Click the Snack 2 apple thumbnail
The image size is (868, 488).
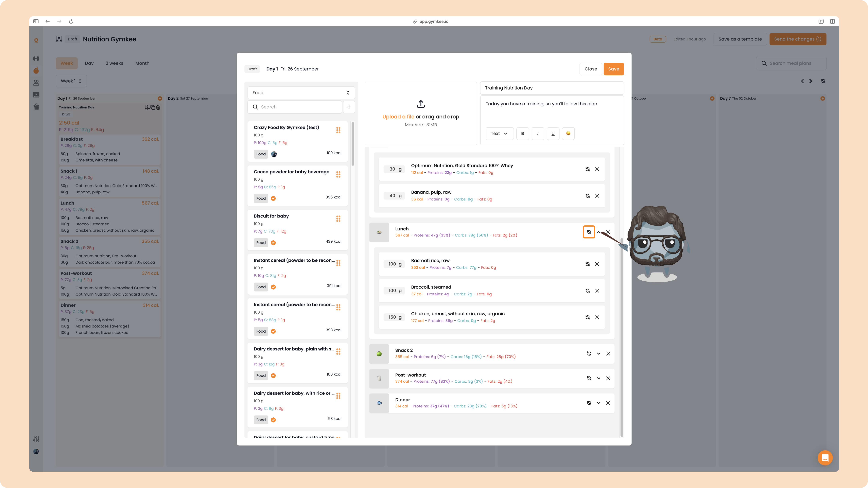(x=379, y=354)
